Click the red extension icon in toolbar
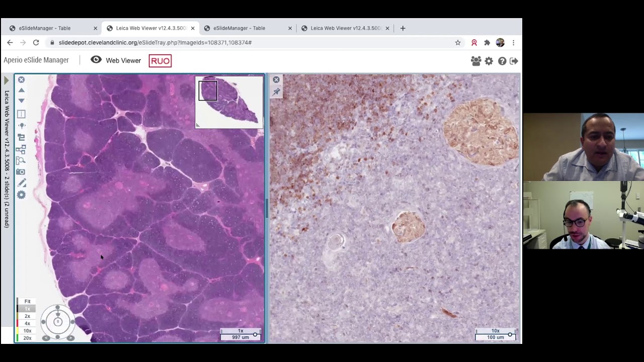Viewport: 644px width, 362px height. coord(474,43)
